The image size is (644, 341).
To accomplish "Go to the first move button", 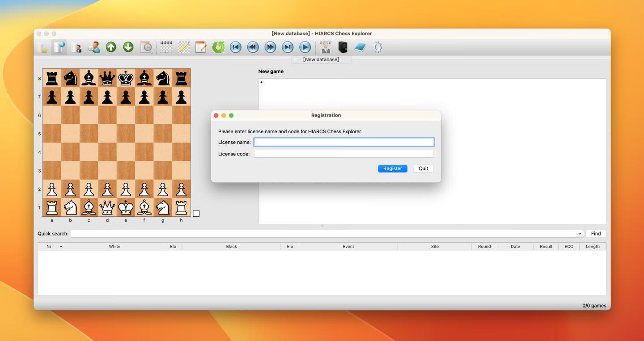I will tap(236, 47).
